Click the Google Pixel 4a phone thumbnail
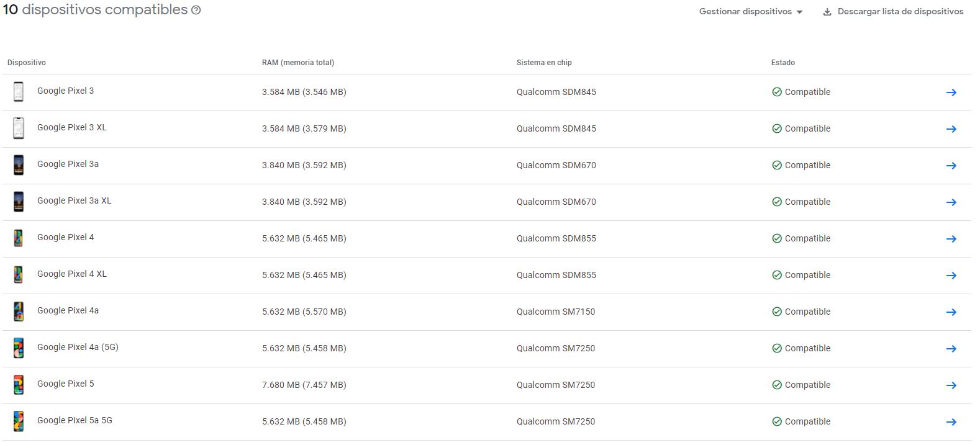The width and height of the screenshot is (980, 445). tap(19, 312)
